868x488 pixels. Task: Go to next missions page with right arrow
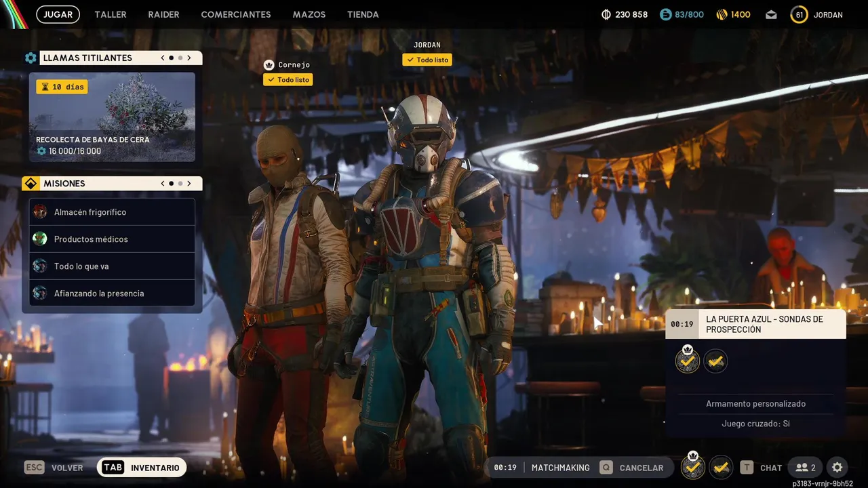[x=189, y=184]
